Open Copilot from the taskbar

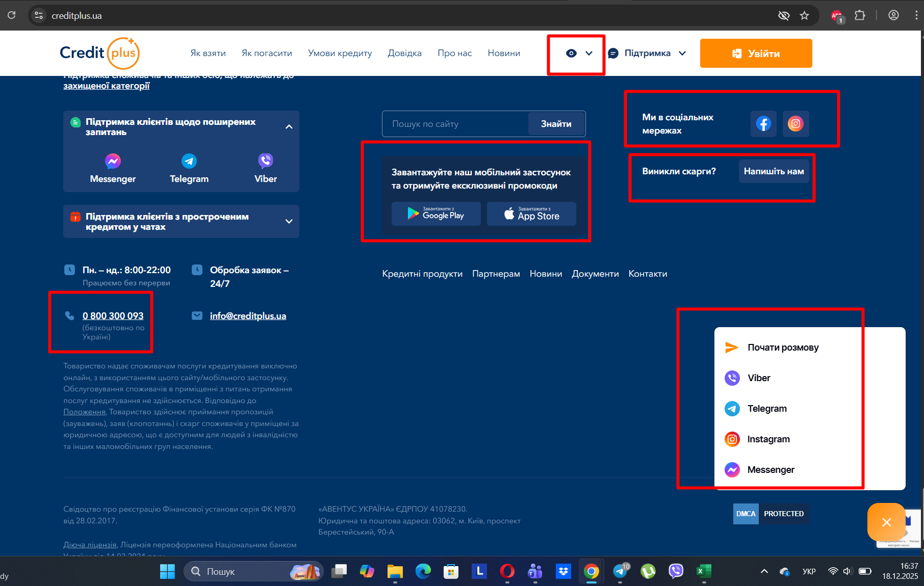coord(367,571)
